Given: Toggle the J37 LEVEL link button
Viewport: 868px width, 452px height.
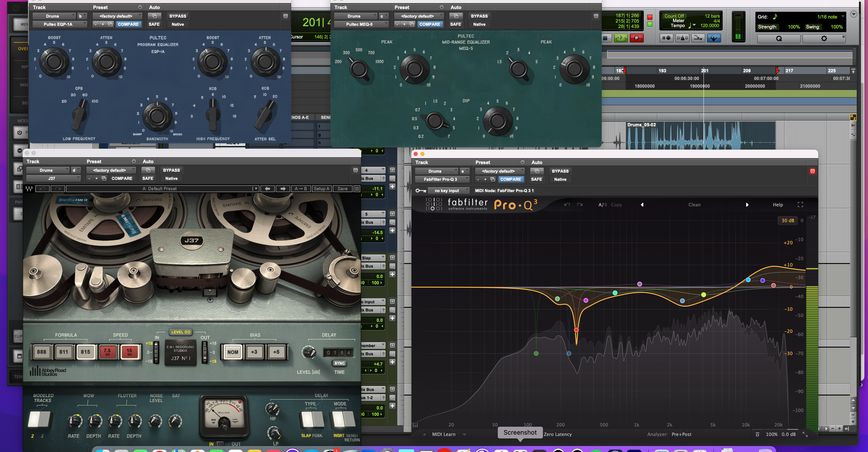Looking at the screenshot, I should click(x=181, y=332).
